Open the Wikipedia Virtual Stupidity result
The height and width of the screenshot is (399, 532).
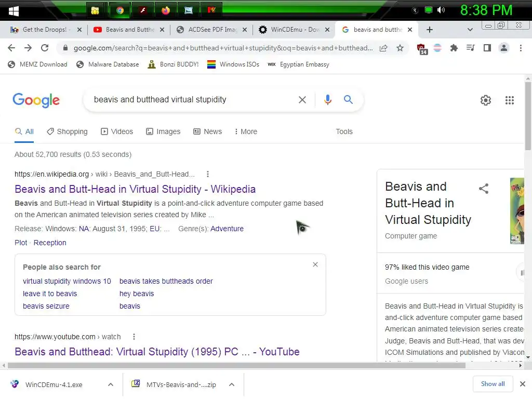[135, 189]
